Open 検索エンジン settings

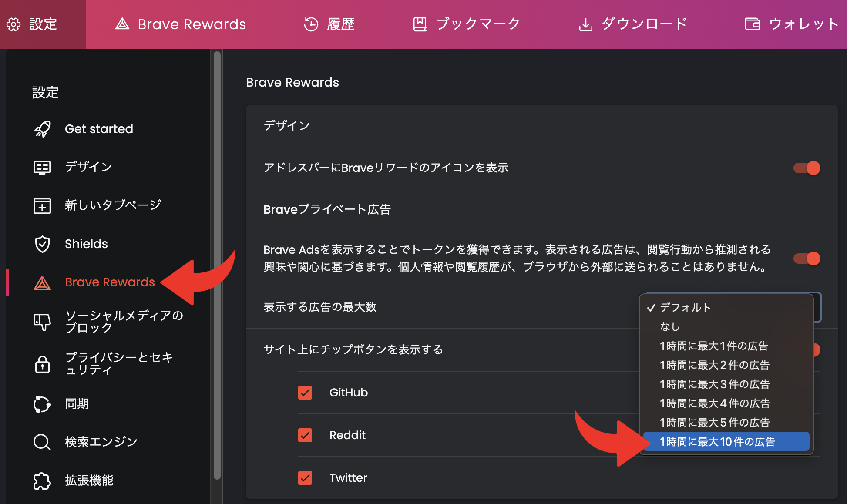click(101, 442)
